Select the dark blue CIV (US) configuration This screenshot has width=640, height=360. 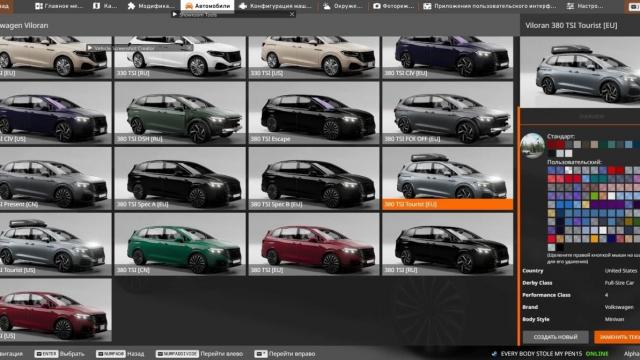click(56, 113)
